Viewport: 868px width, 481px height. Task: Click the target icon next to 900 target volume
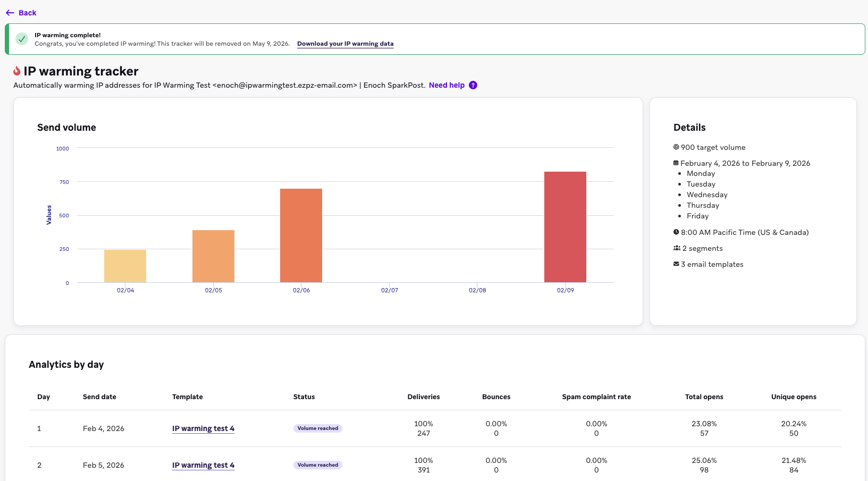[x=676, y=147]
